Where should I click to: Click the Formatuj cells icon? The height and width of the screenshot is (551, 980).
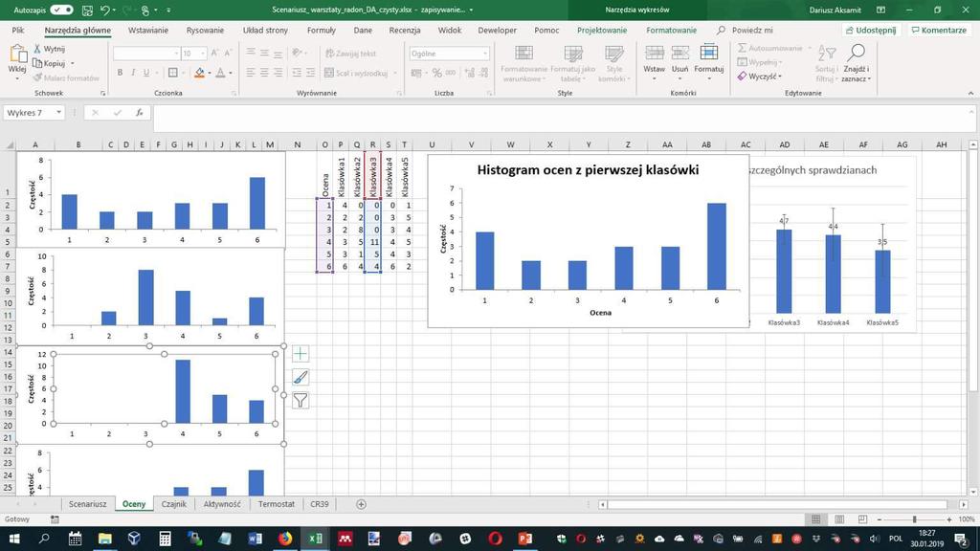[709, 54]
